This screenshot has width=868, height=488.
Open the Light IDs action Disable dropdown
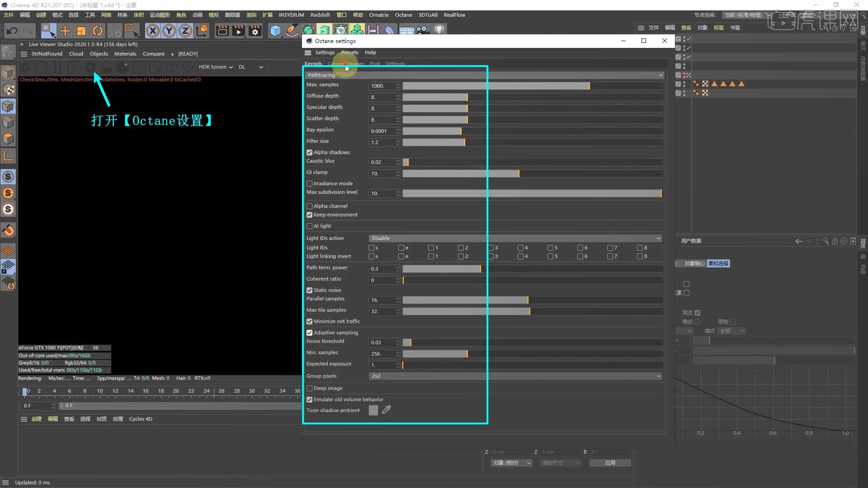tap(515, 238)
